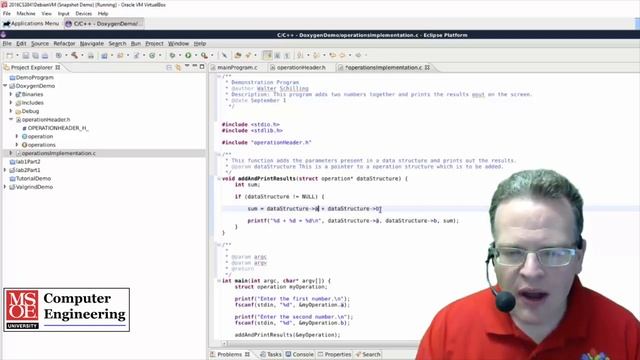Maximize the Project Explorer view
Image resolution: width=640 pixels, height=360 pixels.
click(202, 66)
